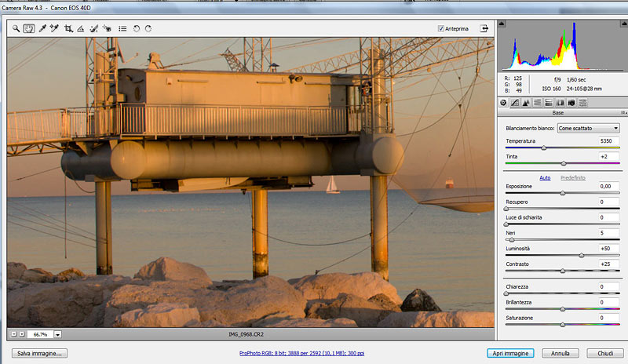Activate the Straighten tool

tap(82, 28)
